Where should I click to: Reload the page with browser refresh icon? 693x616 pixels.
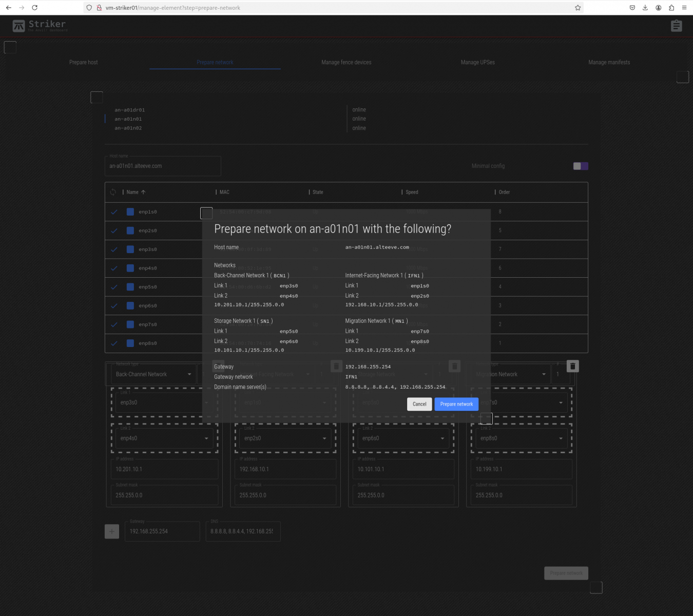pos(34,8)
